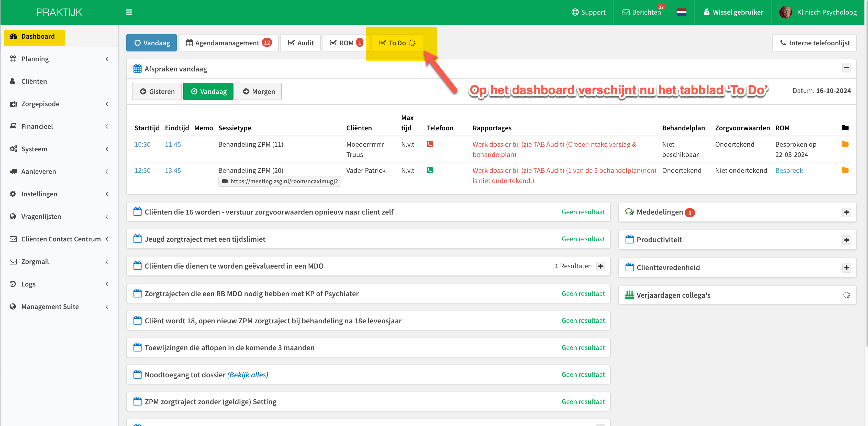Click calendar icon for Jeugd zorgtraject met tijdslimiet

138,239
